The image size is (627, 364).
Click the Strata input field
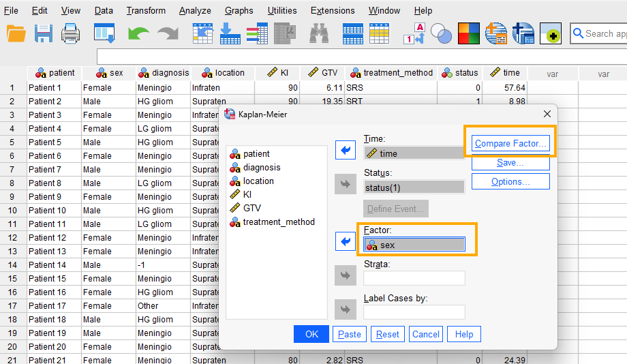pyautogui.click(x=414, y=278)
